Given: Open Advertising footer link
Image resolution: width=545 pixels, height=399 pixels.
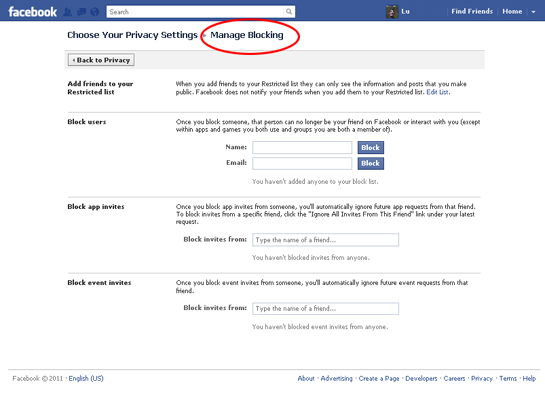Looking at the screenshot, I should [336, 378].
